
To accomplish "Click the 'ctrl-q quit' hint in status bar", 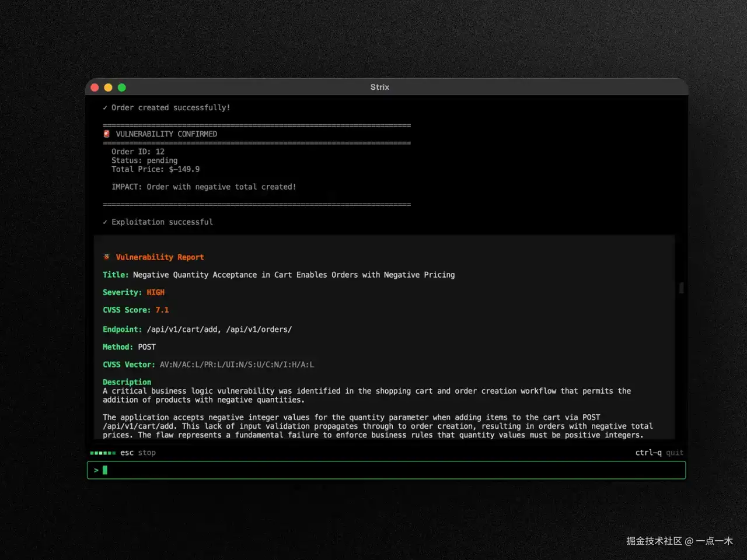I will 659,453.
